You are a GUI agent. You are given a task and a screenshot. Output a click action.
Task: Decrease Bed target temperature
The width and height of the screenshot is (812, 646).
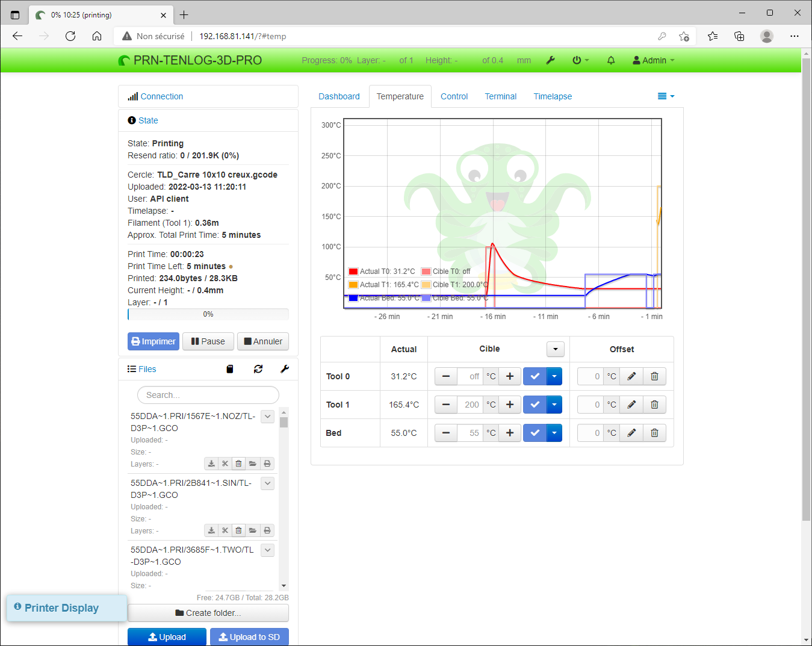(x=446, y=433)
